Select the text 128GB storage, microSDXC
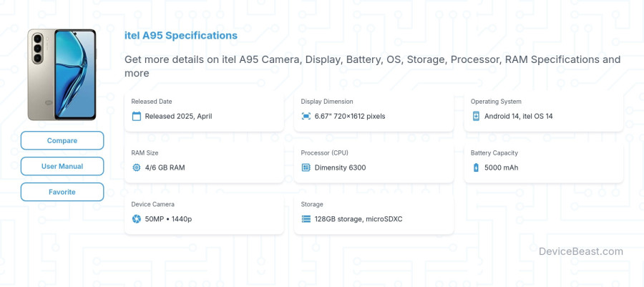 (358, 219)
